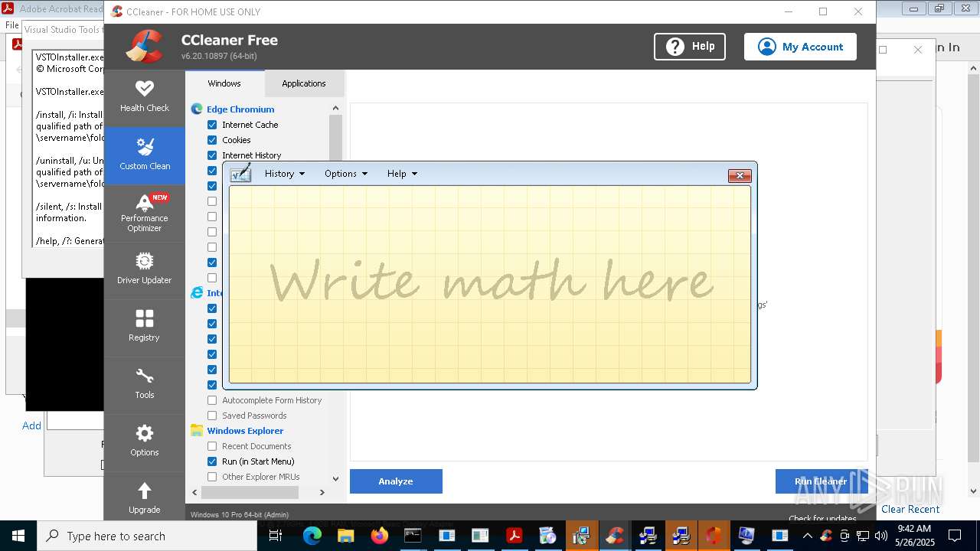The image size is (980, 551).
Task: Click cleaning list scroll down arrow
Action: 335,478
